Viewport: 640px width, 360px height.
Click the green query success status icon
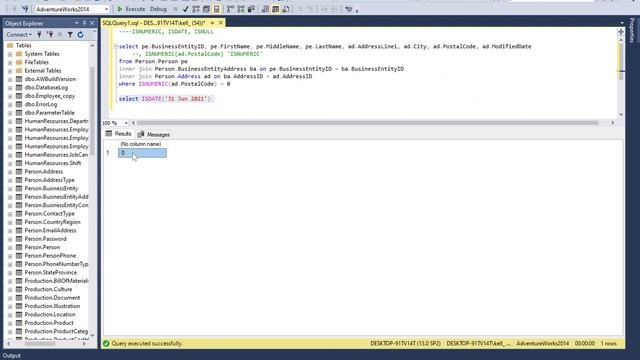106,343
